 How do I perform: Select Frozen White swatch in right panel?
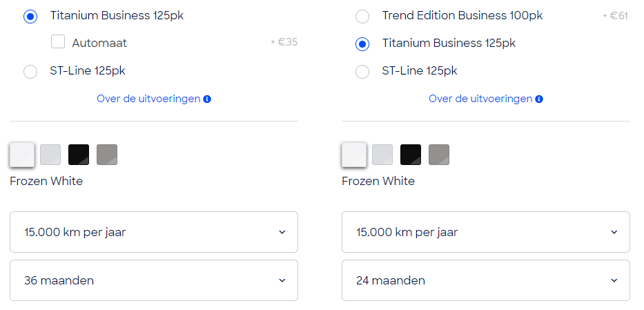coord(354,155)
